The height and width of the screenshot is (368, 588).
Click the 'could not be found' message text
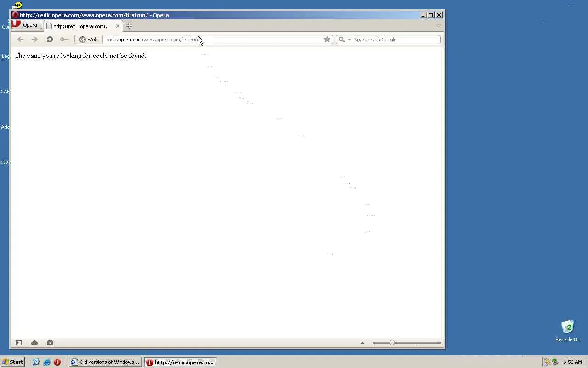click(119, 56)
